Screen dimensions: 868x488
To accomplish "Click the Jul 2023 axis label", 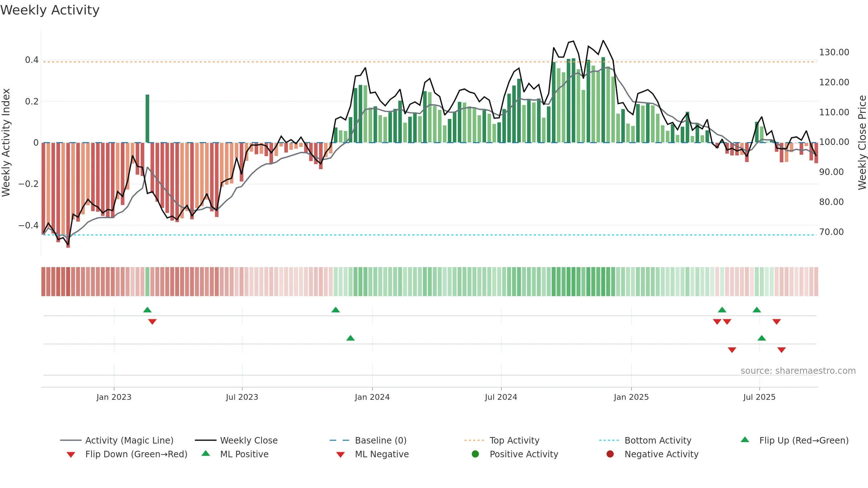I will coord(242,397).
